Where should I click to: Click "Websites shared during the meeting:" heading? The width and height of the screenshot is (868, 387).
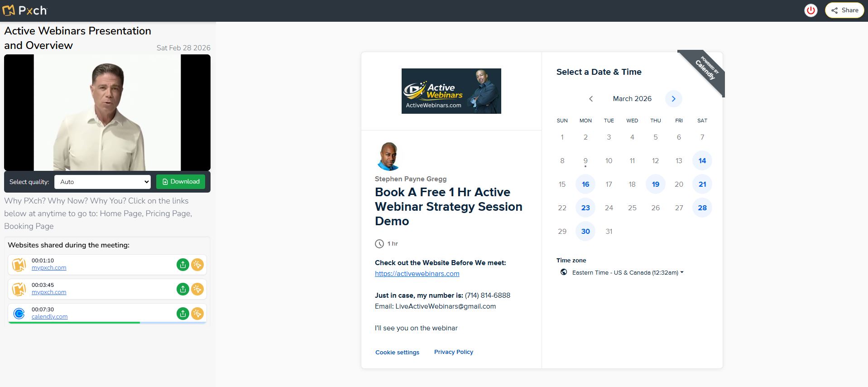click(69, 245)
